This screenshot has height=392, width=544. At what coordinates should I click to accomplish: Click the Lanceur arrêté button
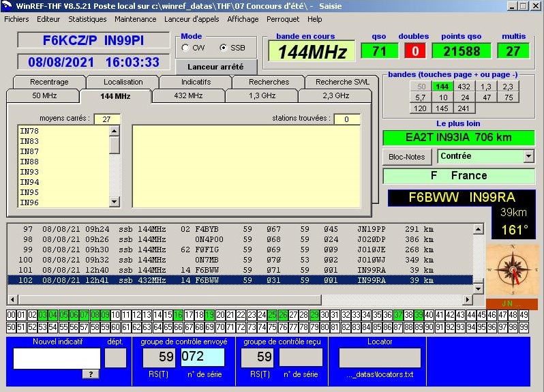click(216, 67)
